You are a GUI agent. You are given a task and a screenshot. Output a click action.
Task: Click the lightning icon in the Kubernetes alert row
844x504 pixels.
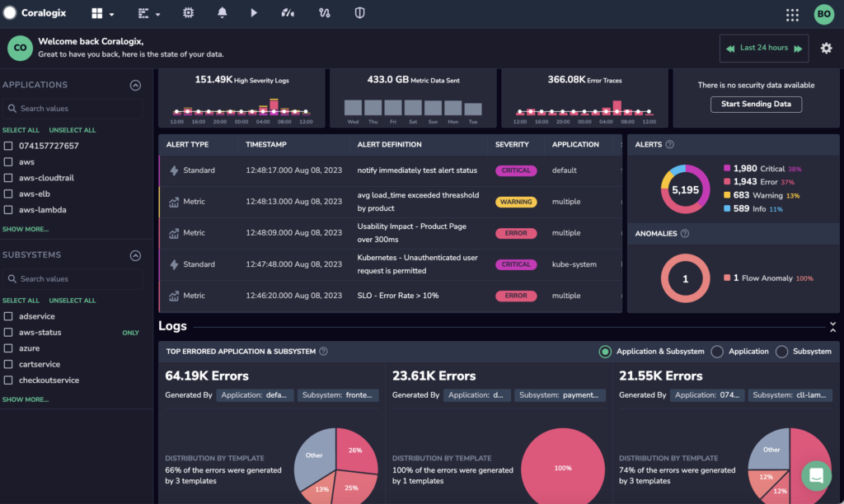click(174, 264)
